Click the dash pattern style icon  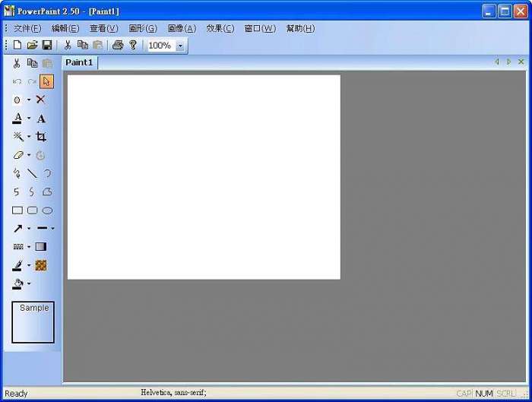pos(18,247)
